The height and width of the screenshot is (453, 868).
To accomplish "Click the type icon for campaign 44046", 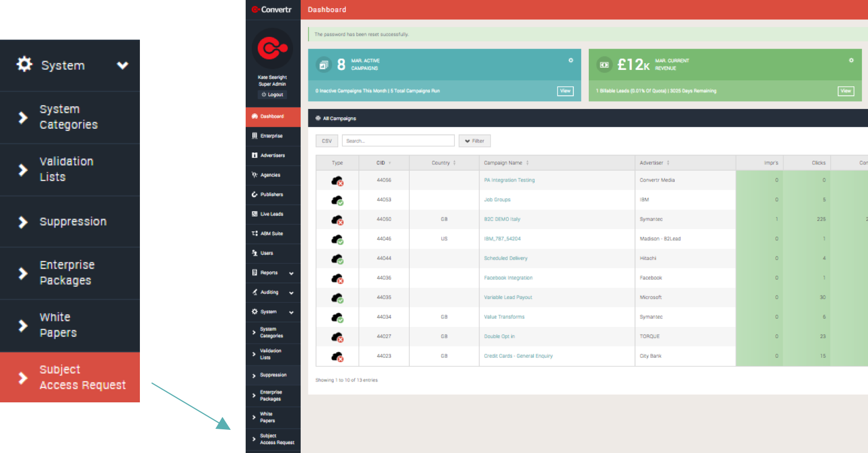I will tap(337, 239).
